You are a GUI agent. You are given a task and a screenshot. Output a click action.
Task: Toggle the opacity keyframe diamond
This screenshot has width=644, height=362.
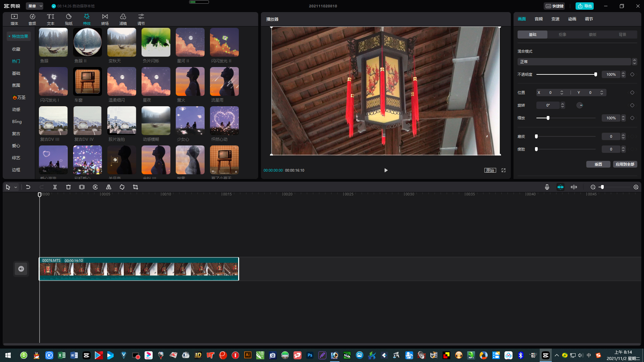pos(632,74)
